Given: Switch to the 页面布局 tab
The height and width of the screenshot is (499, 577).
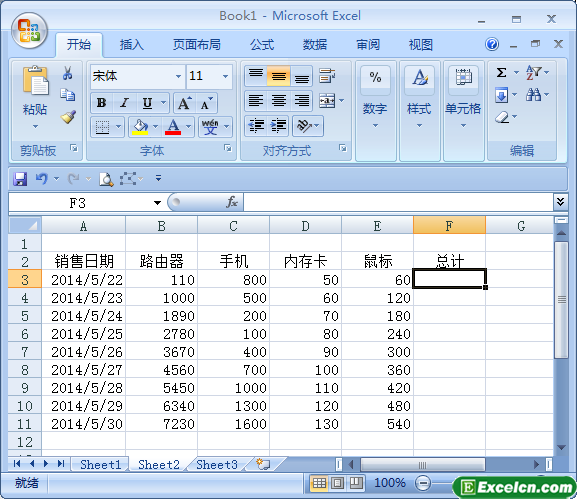Looking at the screenshot, I should [197, 45].
